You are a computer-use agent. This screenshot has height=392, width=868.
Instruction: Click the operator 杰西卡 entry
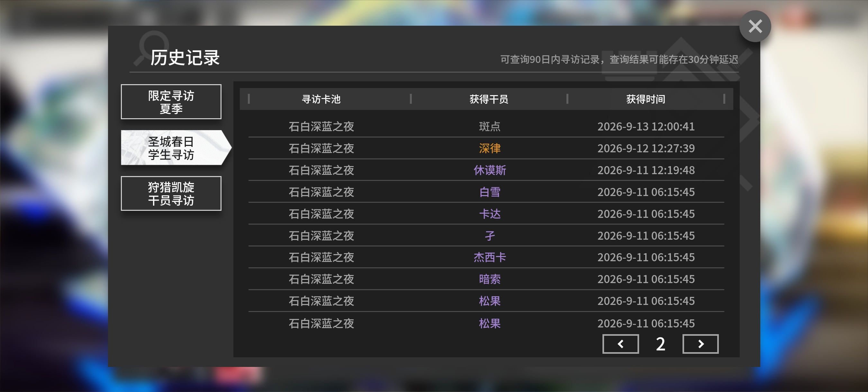[490, 257]
